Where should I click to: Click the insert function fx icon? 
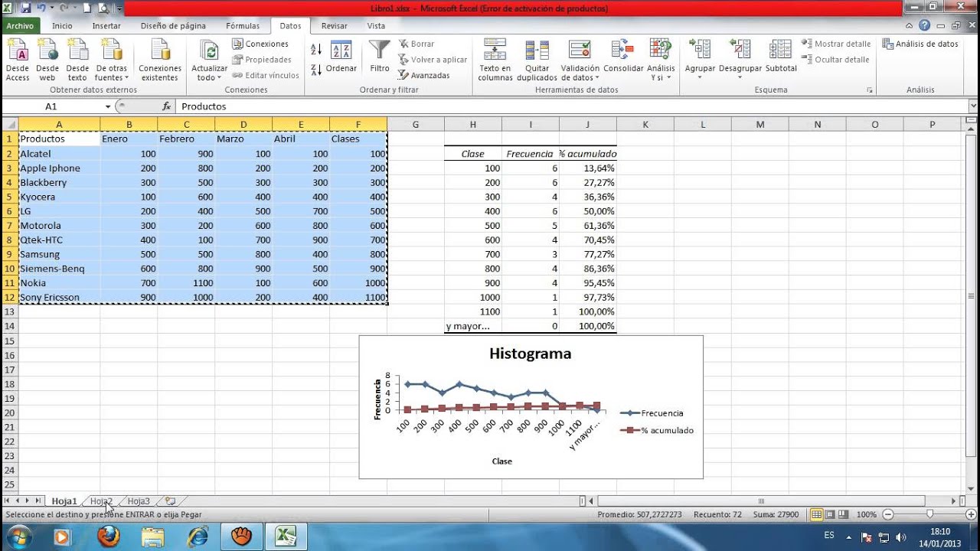166,106
